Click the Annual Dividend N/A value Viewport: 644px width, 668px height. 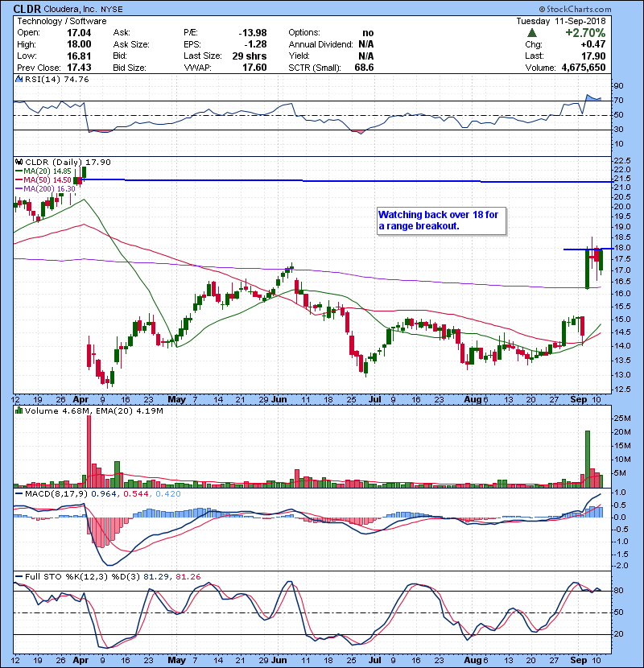coord(366,44)
